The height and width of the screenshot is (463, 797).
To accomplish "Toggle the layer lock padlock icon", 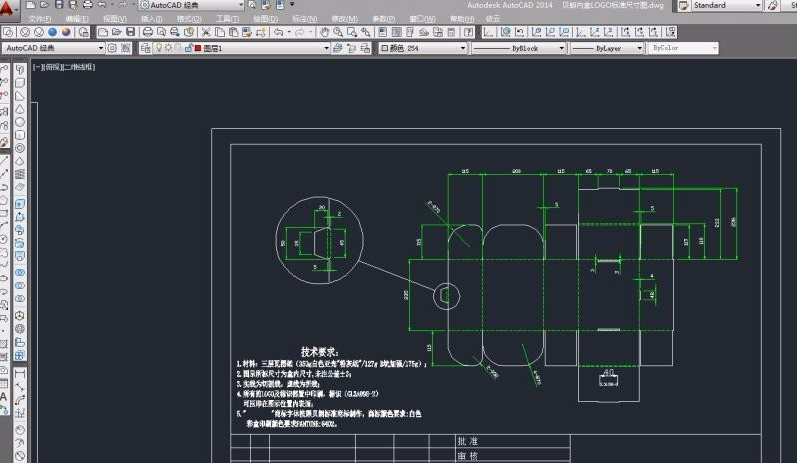I will 188,48.
